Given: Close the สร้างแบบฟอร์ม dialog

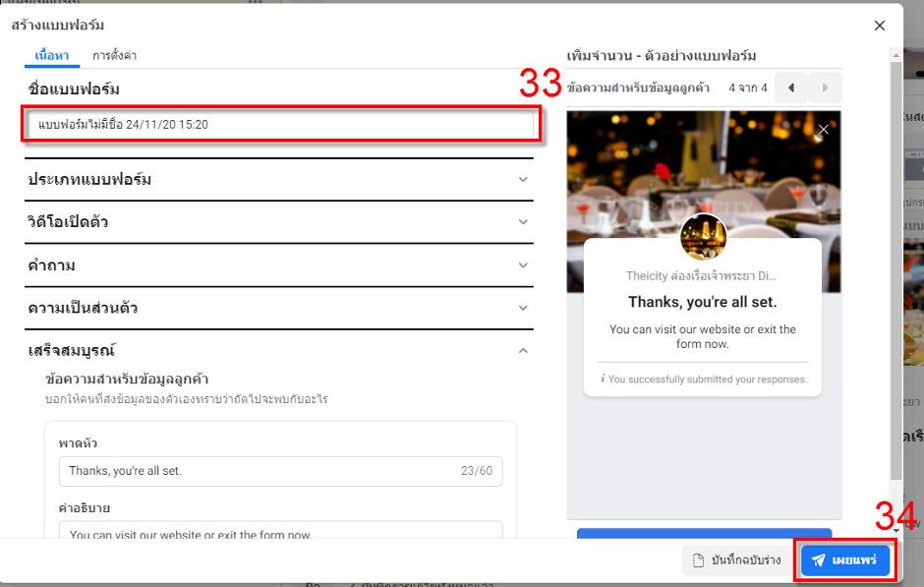Looking at the screenshot, I should (880, 26).
